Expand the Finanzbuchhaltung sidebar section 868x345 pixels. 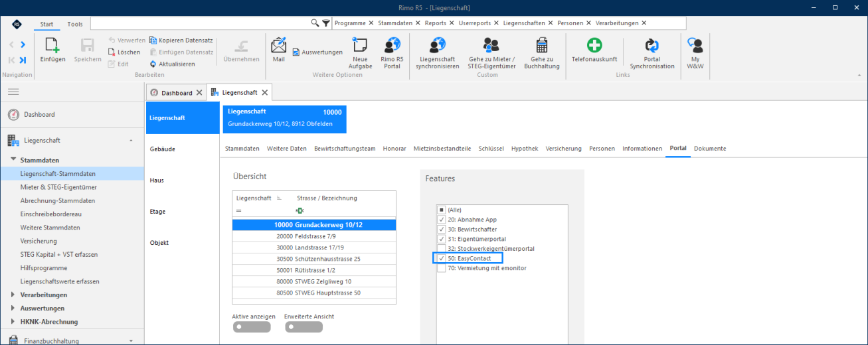[131, 341]
